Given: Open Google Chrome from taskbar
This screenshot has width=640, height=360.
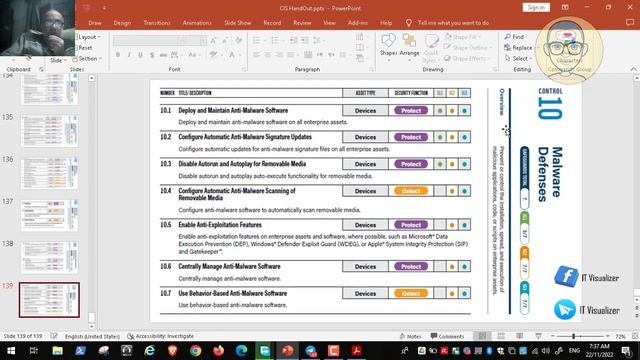Looking at the screenshot, I should click(x=196, y=351).
